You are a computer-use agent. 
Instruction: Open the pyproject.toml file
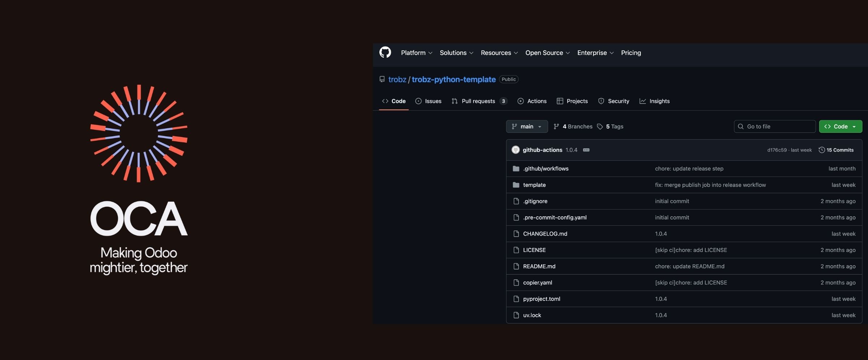[541, 299]
